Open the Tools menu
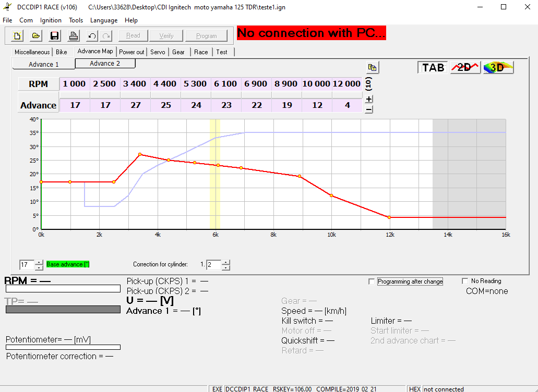Viewport: 538px width, 392px height. tap(76, 20)
